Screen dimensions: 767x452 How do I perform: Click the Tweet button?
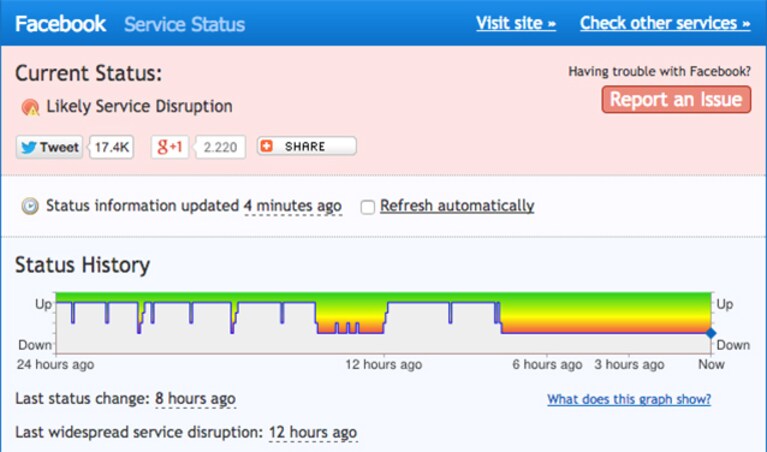point(49,147)
